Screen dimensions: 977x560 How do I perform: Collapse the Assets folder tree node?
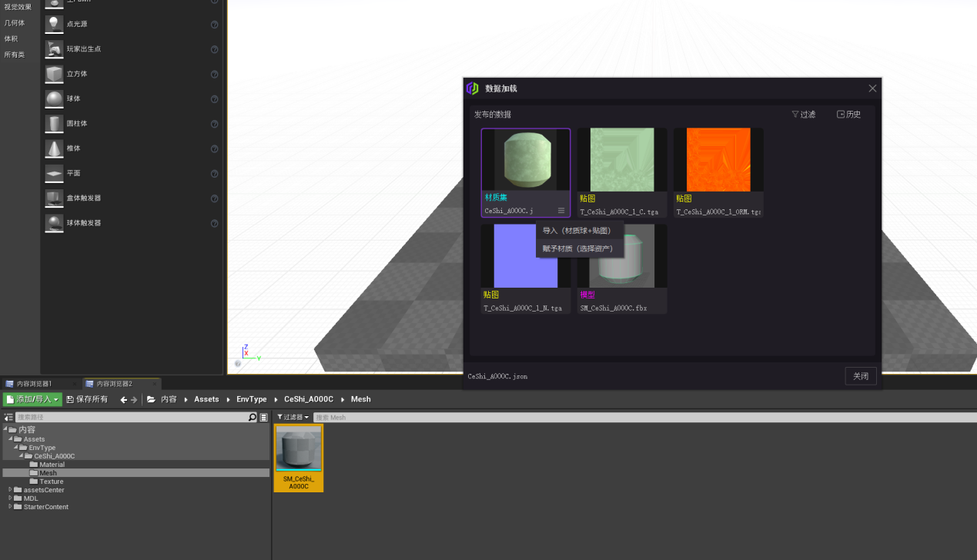(x=10, y=438)
